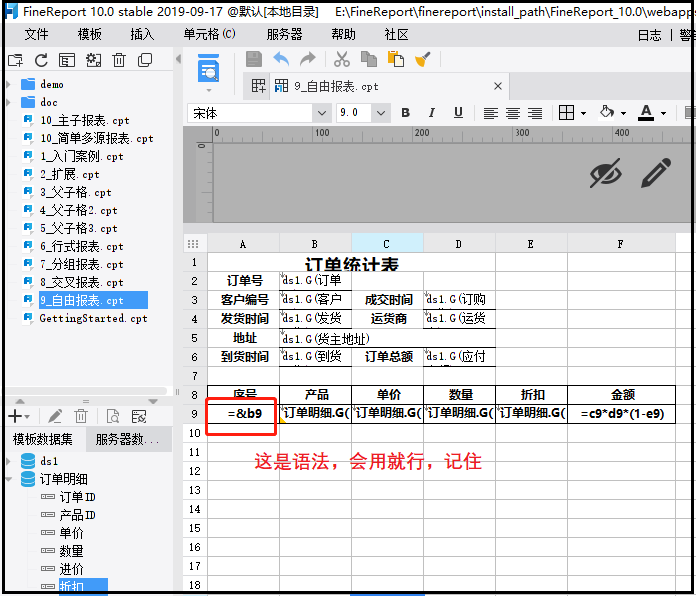Click the cell border grid button
696x596 pixels.
point(566,112)
